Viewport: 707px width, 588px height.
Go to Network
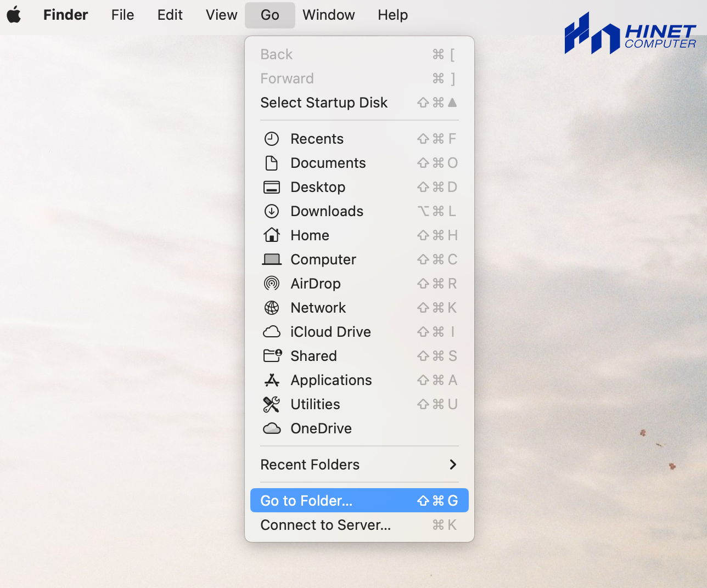coord(360,308)
